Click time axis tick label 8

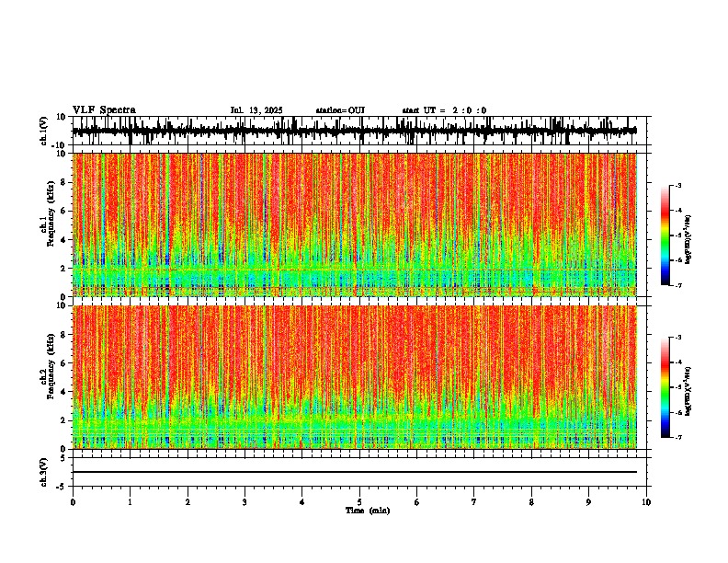pyautogui.click(x=531, y=502)
